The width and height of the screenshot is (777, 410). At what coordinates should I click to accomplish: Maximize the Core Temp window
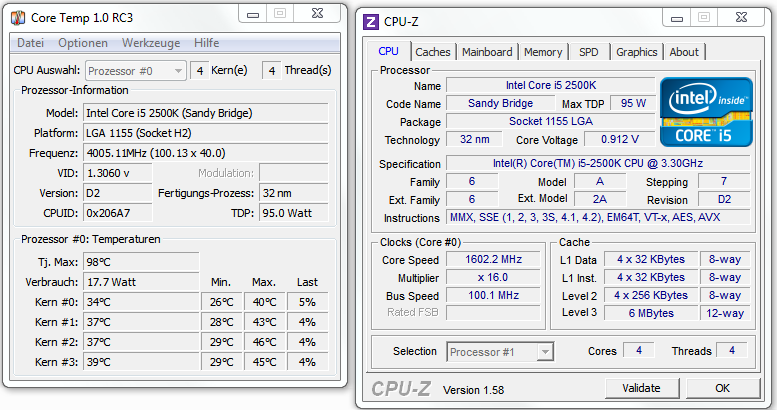coord(280,14)
